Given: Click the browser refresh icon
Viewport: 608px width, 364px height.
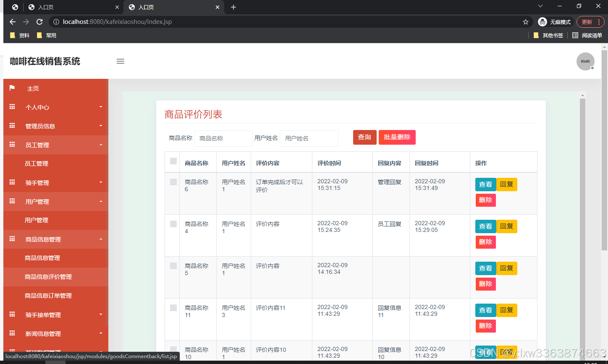Looking at the screenshot, I should click(x=39, y=22).
